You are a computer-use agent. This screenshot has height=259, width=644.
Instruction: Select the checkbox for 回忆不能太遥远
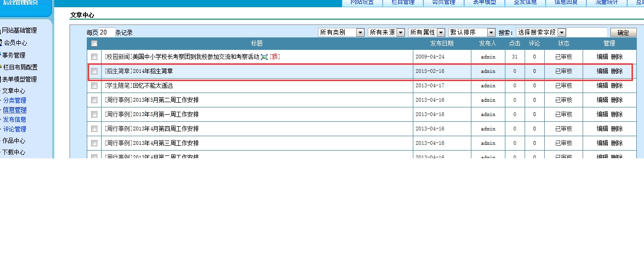(94, 86)
